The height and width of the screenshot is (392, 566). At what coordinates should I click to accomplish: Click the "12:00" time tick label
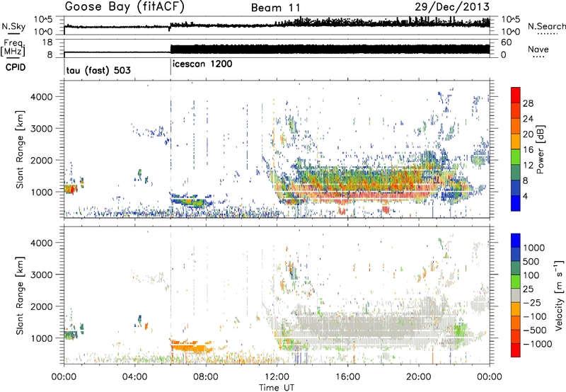click(x=277, y=377)
